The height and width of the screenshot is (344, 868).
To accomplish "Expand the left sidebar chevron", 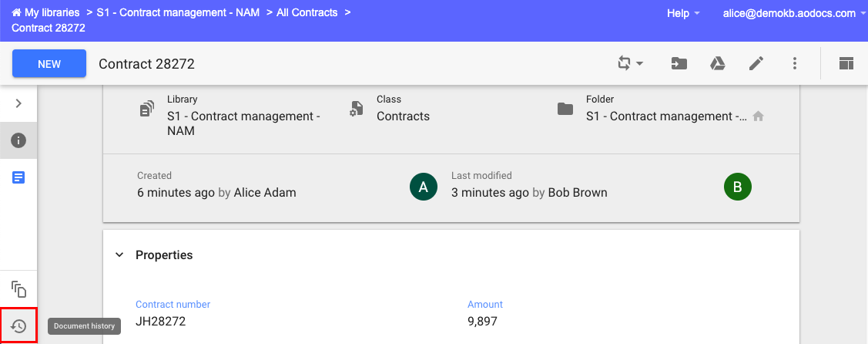I will [x=18, y=103].
